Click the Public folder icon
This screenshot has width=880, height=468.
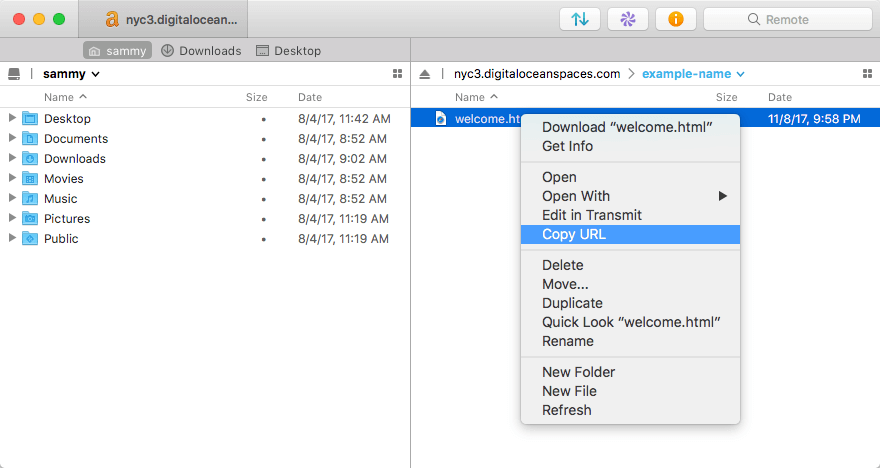(30, 238)
